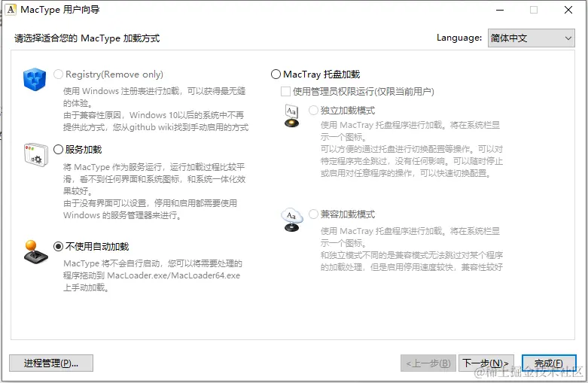
Task: Click the service loading window-gear icon
Action: pyautogui.click(x=36, y=154)
